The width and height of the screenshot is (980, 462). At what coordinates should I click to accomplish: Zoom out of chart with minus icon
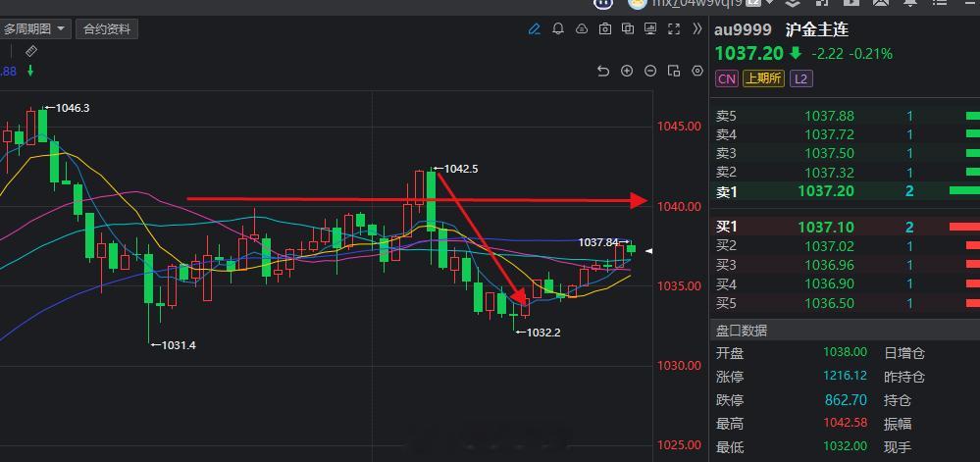650,71
